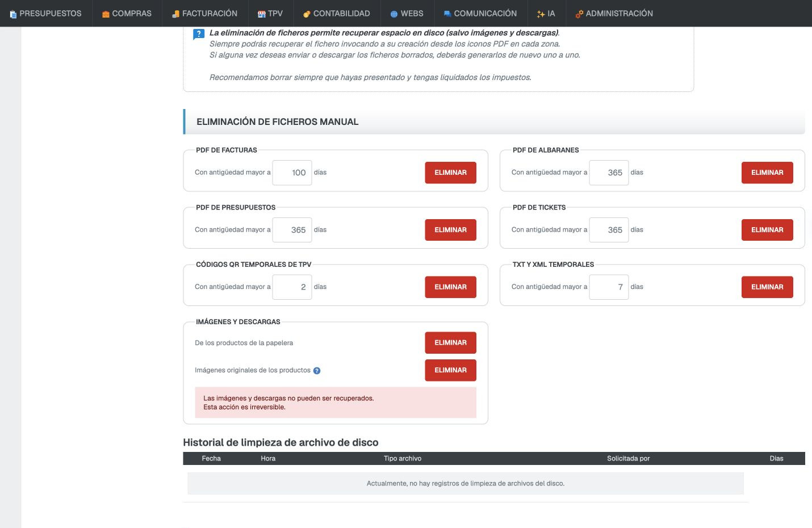Click ELIMINAR for PDF de presupuestos

click(451, 230)
